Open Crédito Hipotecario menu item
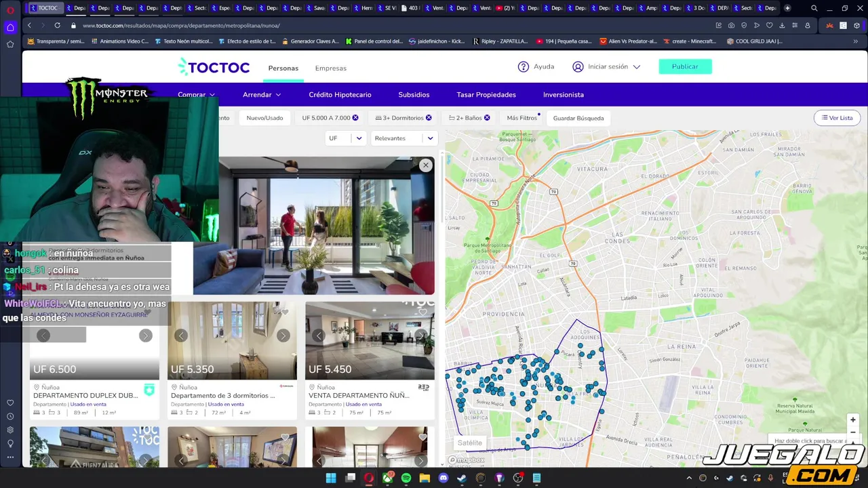The height and width of the screenshot is (488, 868). point(340,95)
